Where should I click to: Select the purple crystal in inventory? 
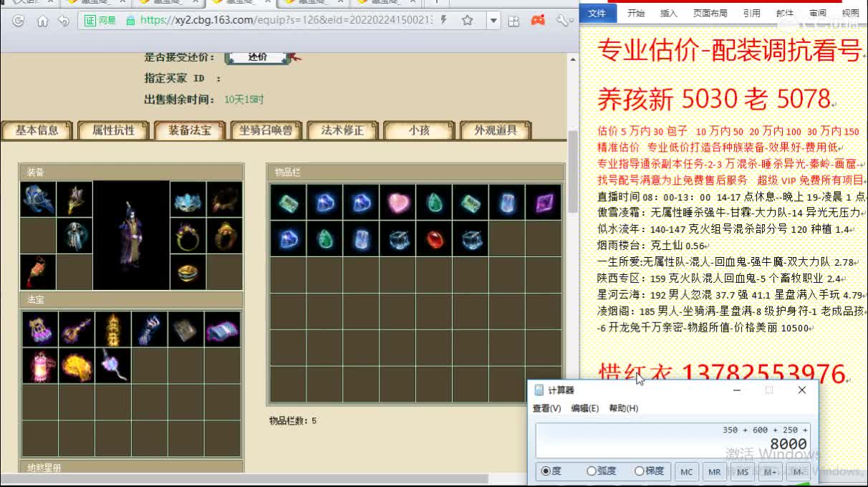tap(543, 203)
